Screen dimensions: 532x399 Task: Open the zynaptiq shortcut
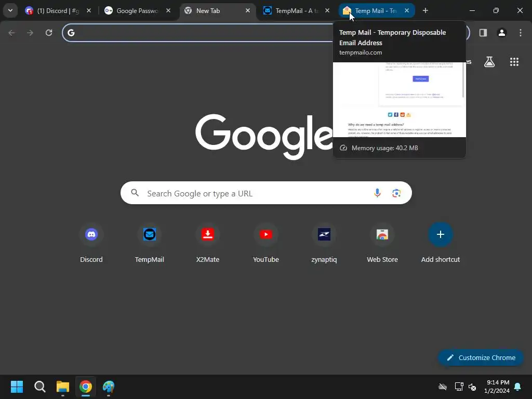pos(324,243)
